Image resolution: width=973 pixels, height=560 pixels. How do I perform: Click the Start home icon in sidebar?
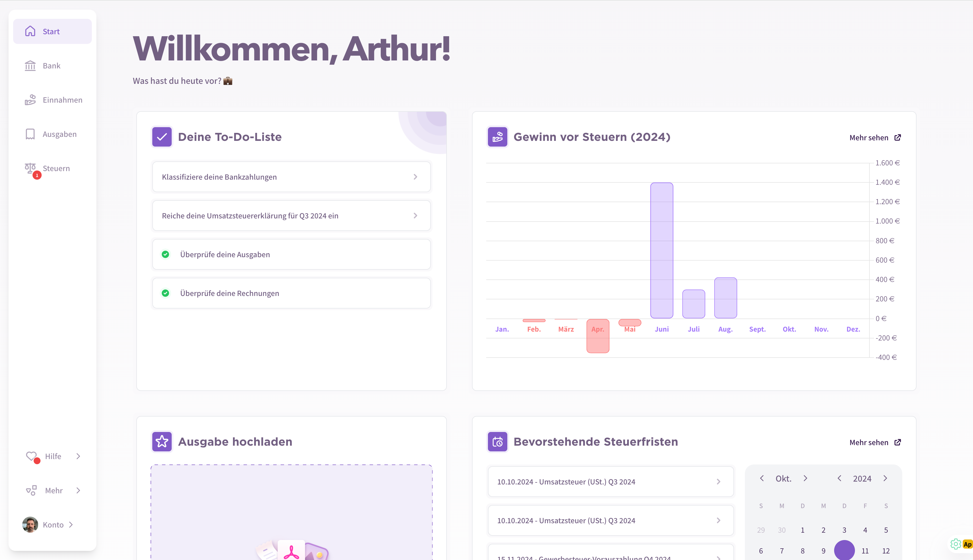[x=30, y=31]
